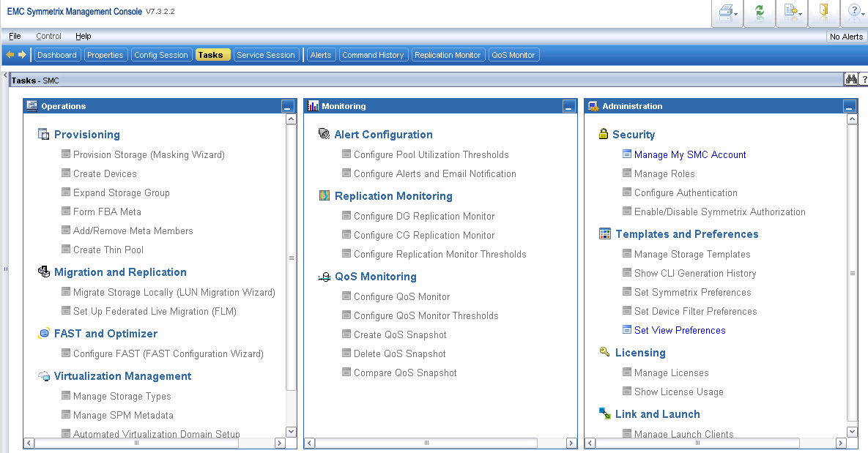Click the Operations panel scroll right arrow

280,443
